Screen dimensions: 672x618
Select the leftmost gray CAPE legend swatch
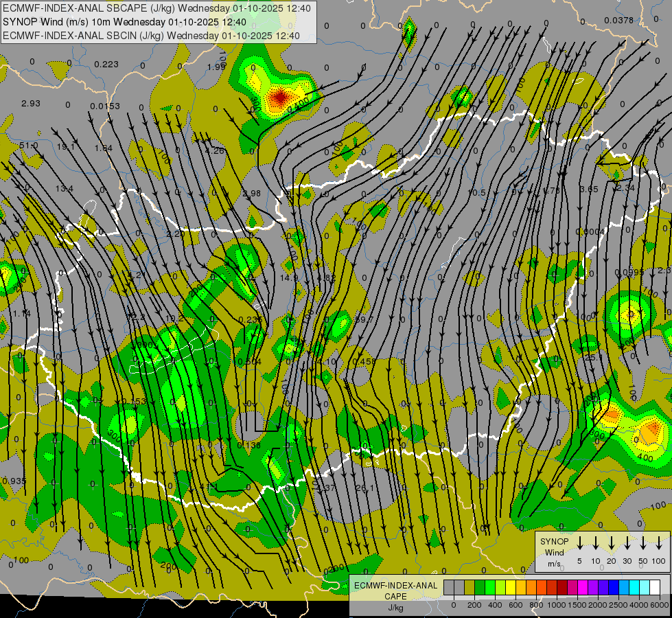click(449, 588)
